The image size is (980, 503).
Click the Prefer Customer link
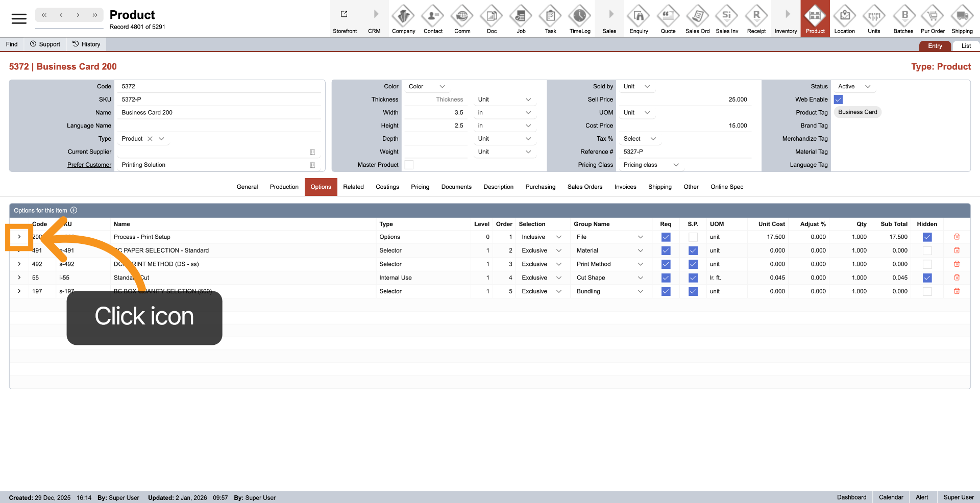click(x=89, y=165)
